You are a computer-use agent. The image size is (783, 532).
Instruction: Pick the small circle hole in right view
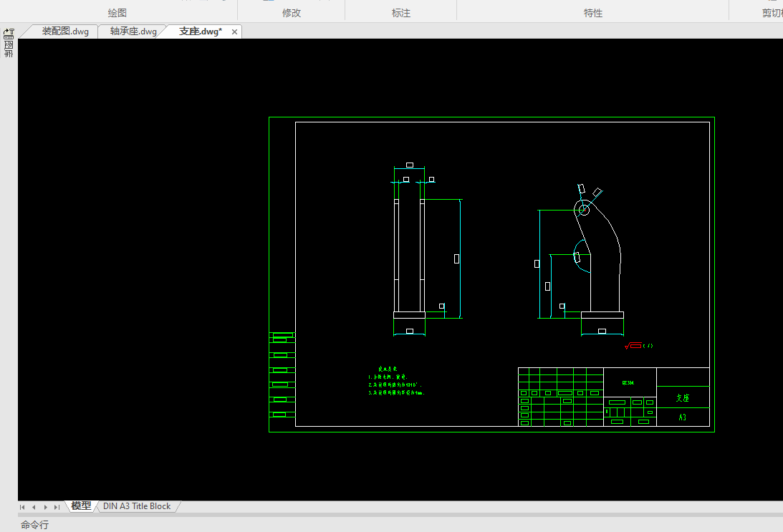583,210
